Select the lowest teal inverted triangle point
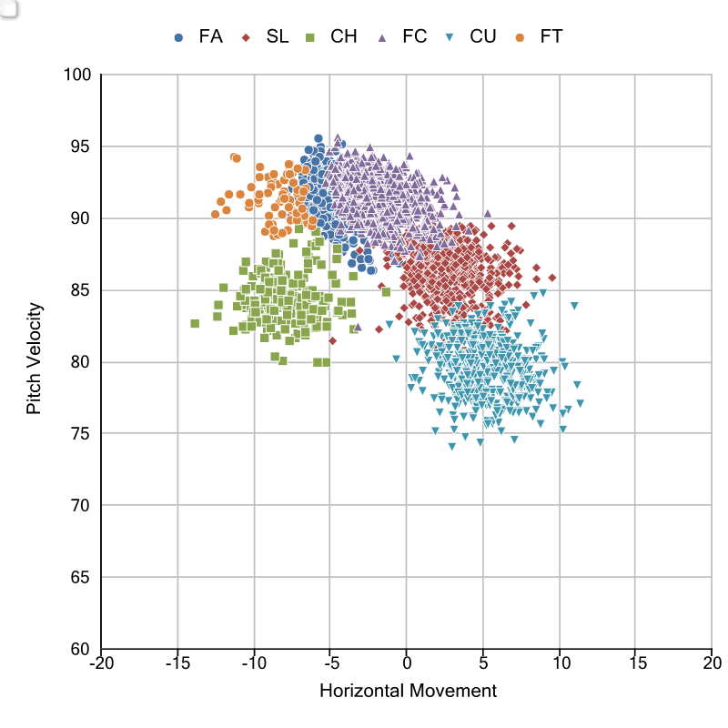728x728 pixels. click(x=451, y=447)
